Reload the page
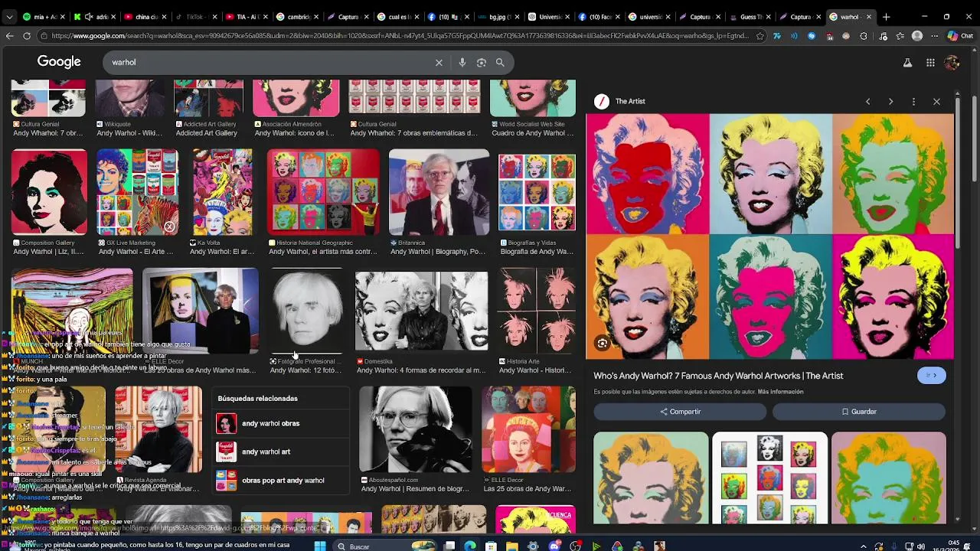Image resolution: width=980 pixels, height=551 pixels. (27, 36)
